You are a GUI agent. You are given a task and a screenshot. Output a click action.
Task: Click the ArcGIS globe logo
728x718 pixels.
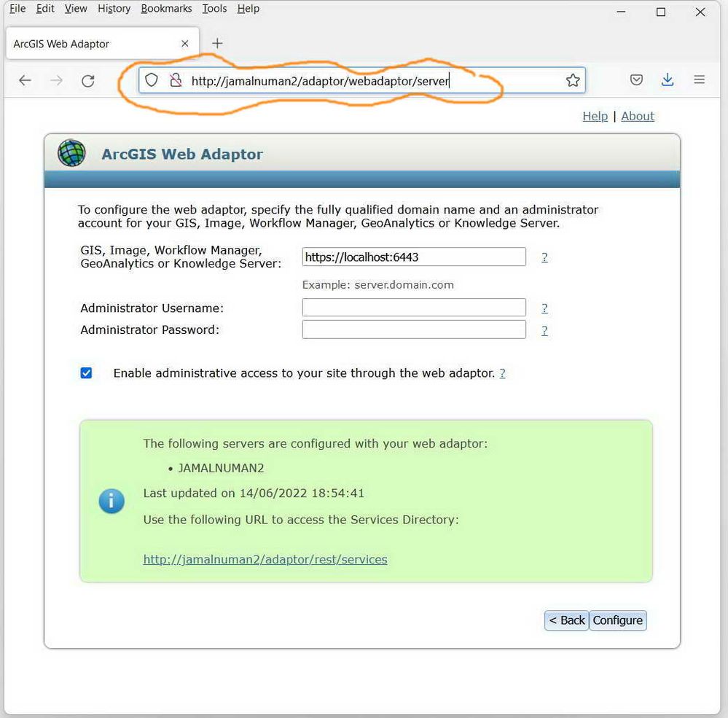(x=71, y=153)
